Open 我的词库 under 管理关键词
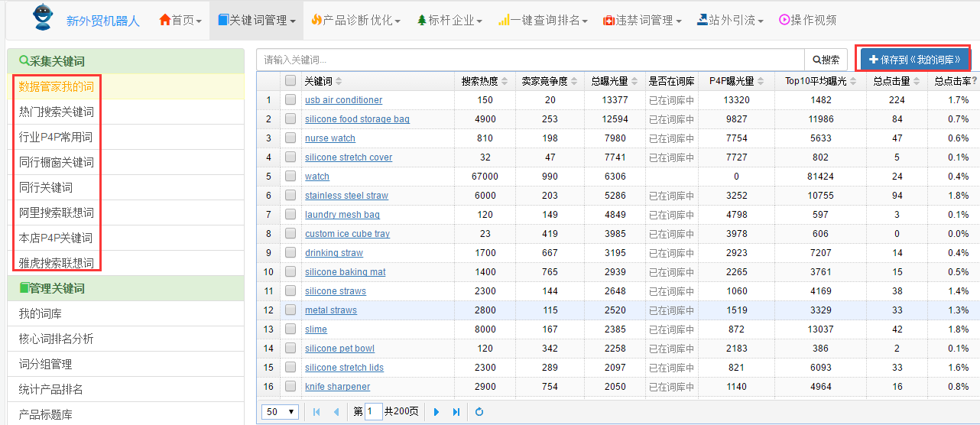The width and height of the screenshot is (980, 425). (126, 314)
